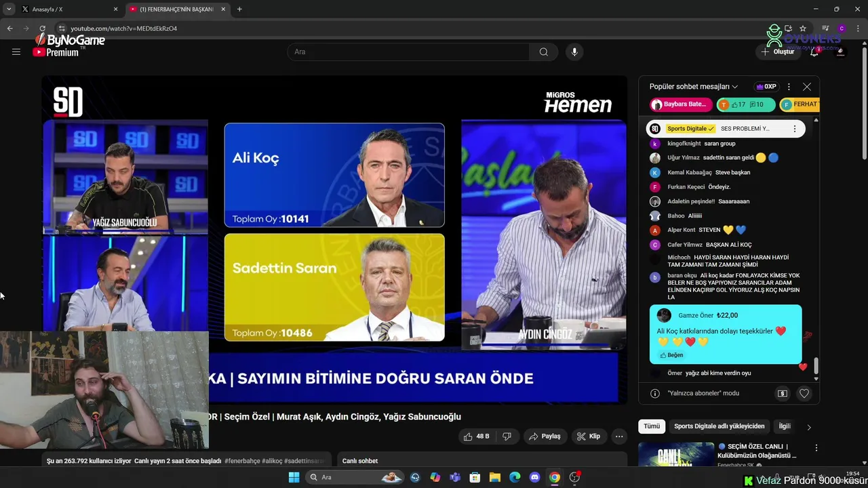
Task: Expand Popüler sohbet mesajları chat filter
Action: pos(694,87)
